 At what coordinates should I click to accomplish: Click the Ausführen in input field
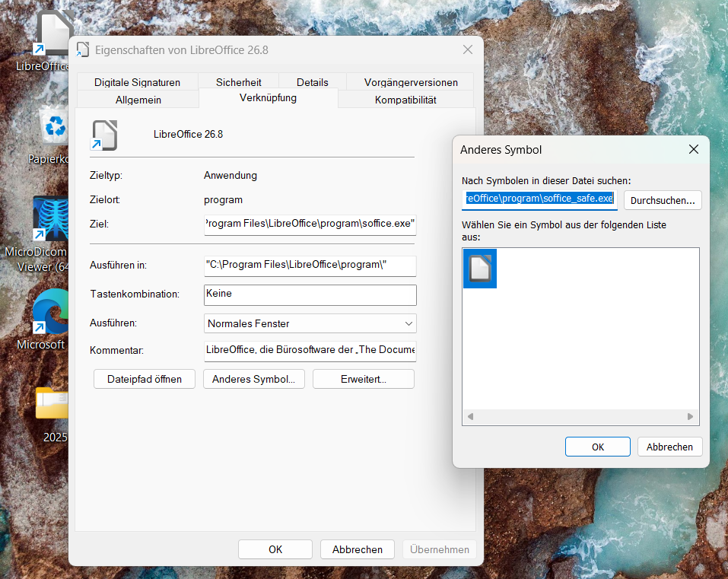coord(310,265)
